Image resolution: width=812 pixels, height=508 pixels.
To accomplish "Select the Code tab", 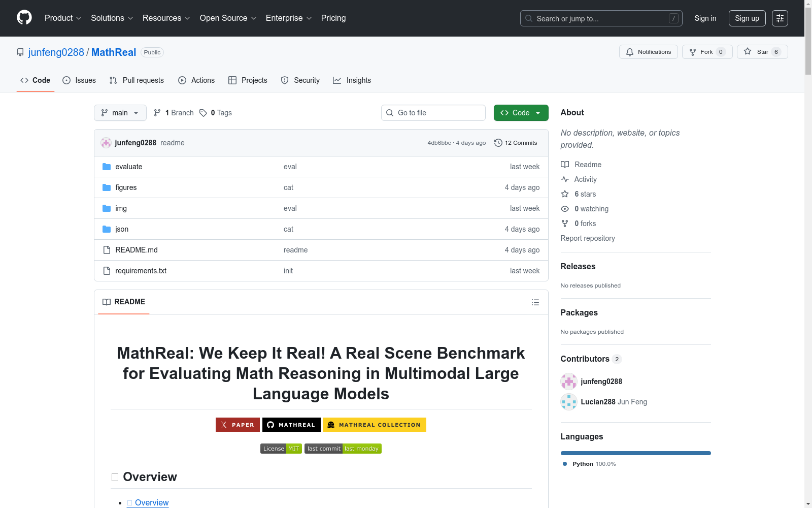I will [36, 80].
